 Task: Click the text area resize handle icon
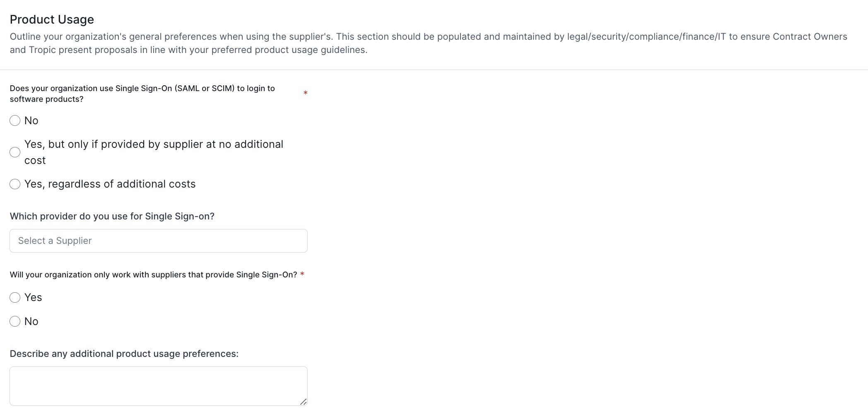303,402
